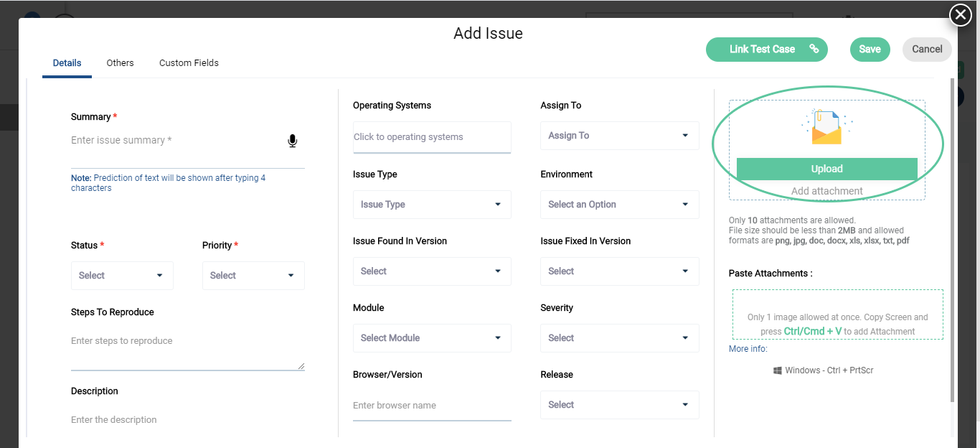Click the More info link
The height and width of the screenshot is (448, 980).
748,349
